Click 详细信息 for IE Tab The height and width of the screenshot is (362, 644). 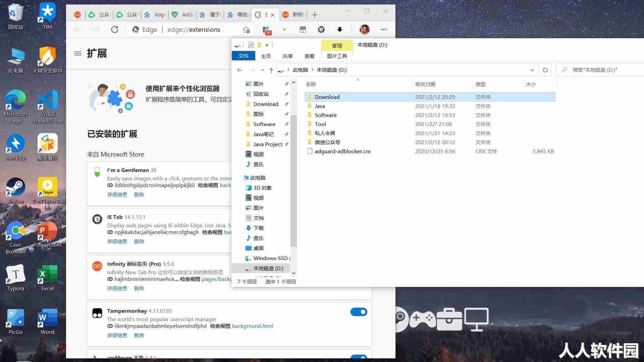[117, 241]
